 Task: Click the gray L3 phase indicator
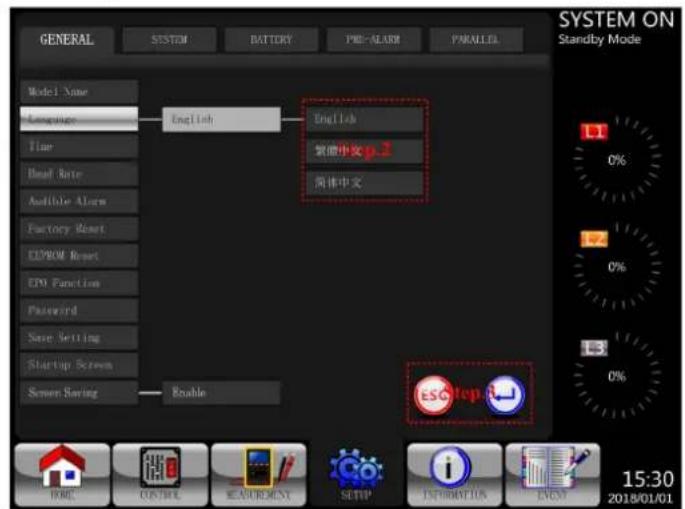click(x=594, y=348)
